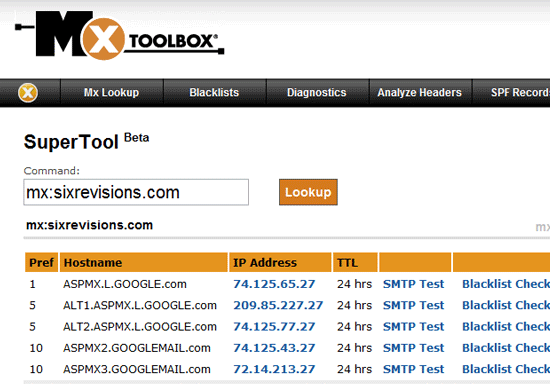Click the IP Address column header
Screen dimensions: 550x384
point(280,262)
